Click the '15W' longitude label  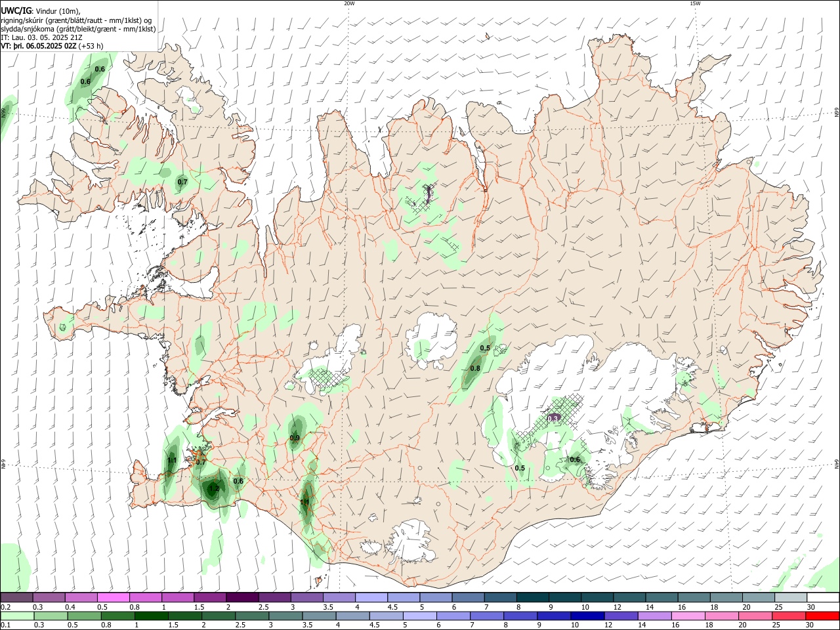click(695, 3)
